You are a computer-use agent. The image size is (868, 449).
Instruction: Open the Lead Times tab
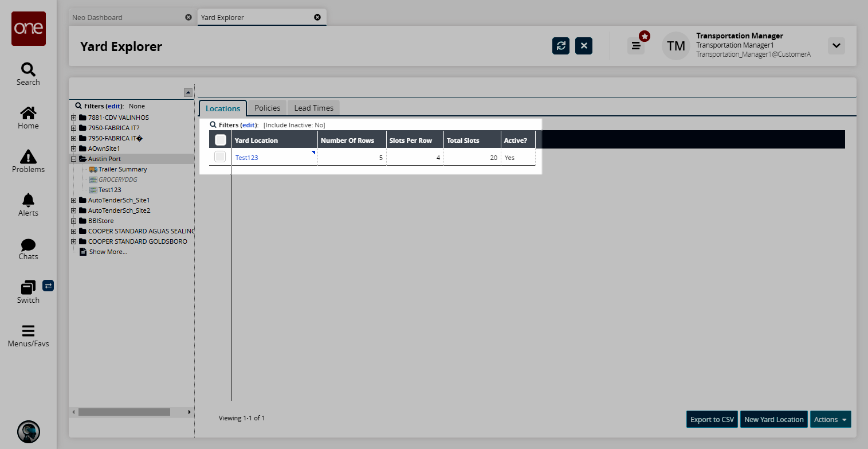pos(314,108)
